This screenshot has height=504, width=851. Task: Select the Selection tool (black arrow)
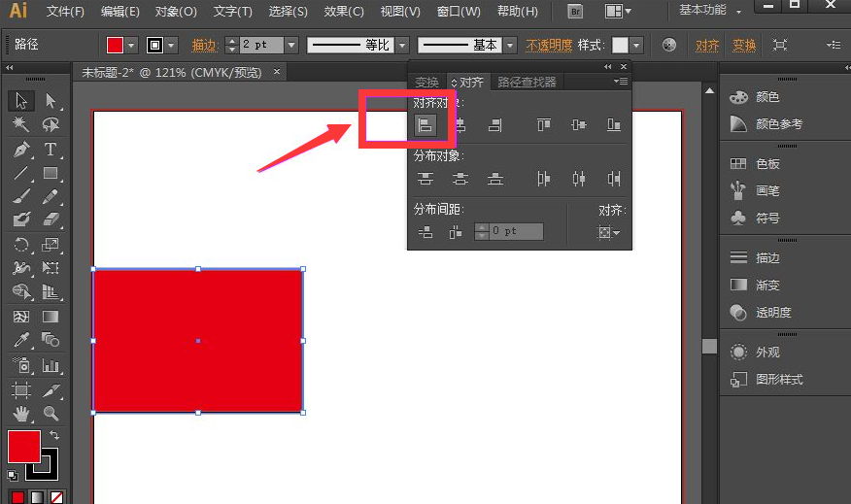pos(21,101)
